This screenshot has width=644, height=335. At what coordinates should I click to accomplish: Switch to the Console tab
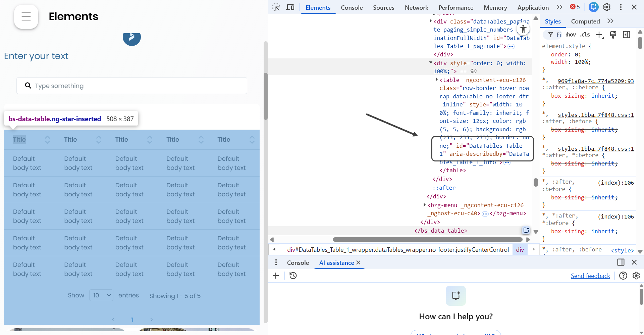click(x=352, y=7)
